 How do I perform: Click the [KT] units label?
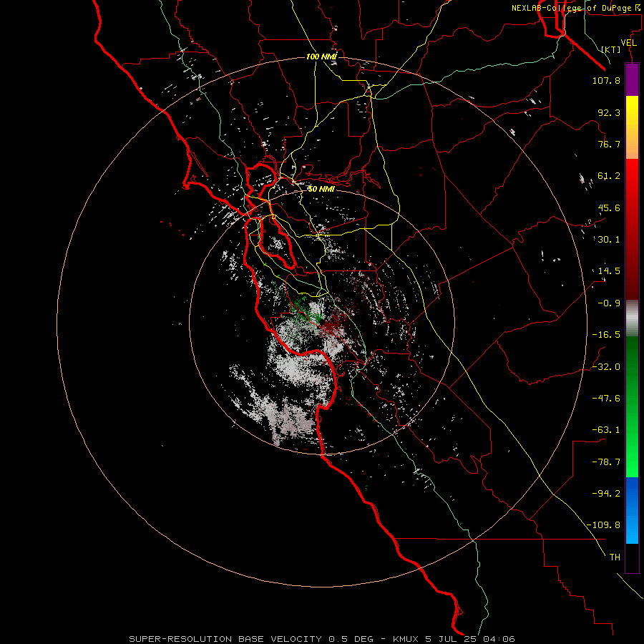(611, 49)
